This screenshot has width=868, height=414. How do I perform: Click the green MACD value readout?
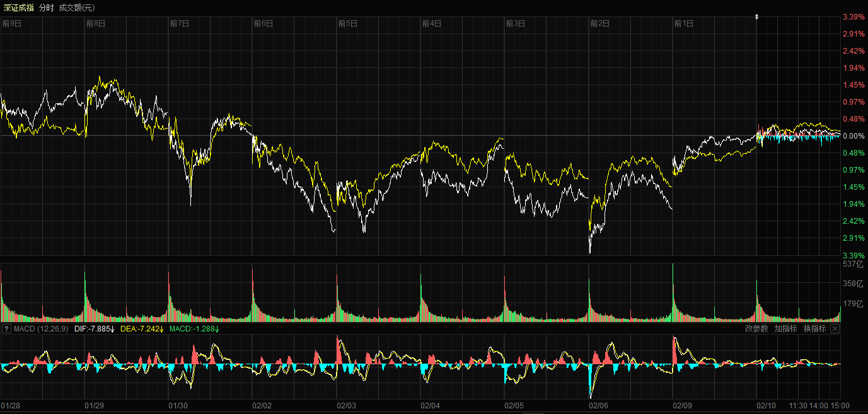tap(195, 329)
